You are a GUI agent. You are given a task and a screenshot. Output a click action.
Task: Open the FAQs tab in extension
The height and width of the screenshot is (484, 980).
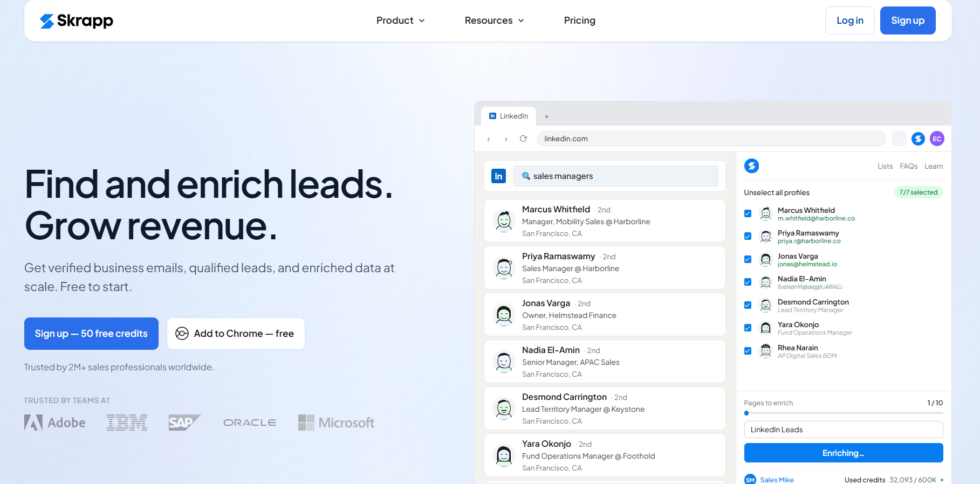tap(908, 166)
